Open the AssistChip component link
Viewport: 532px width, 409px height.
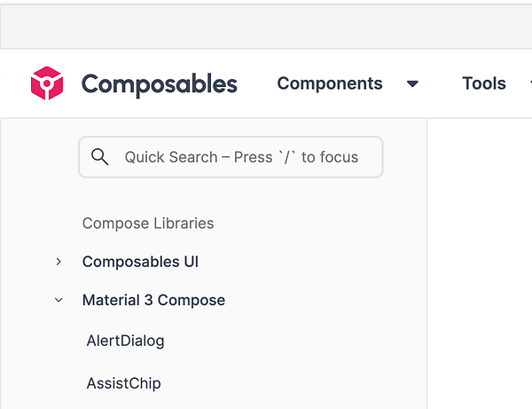pyautogui.click(x=123, y=383)
